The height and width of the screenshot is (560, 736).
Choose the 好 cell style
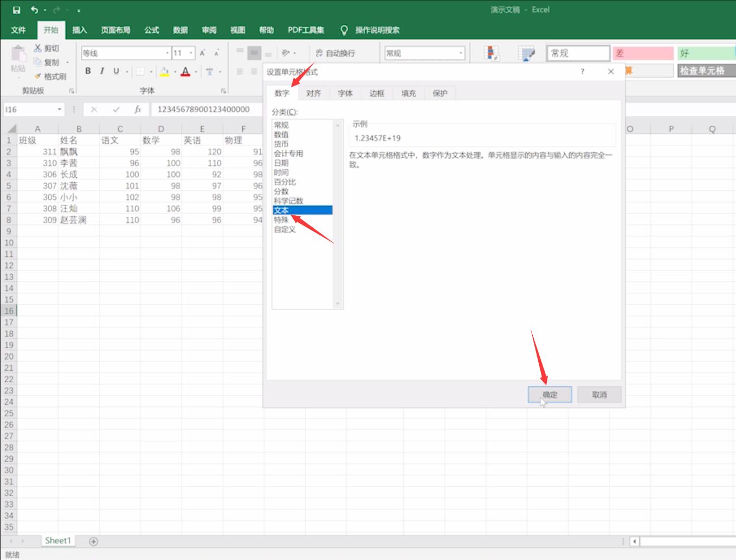(706, 53)
